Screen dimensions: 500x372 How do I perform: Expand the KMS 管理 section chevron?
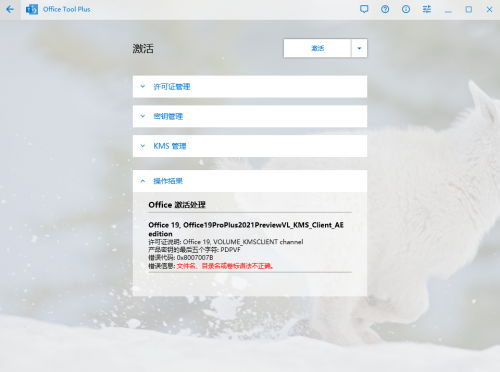[143, 146]
